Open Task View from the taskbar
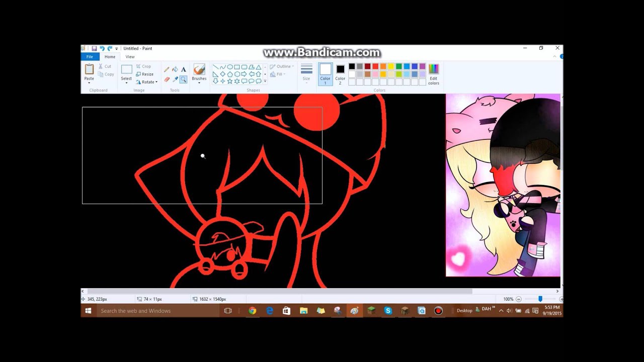The width and height of the screenshot is (644, 362). (x=228, y=311)
